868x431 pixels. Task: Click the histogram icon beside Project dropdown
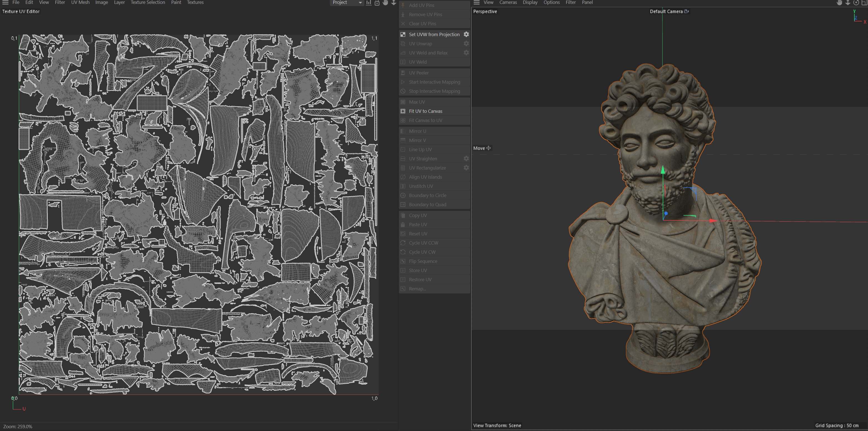369,3
